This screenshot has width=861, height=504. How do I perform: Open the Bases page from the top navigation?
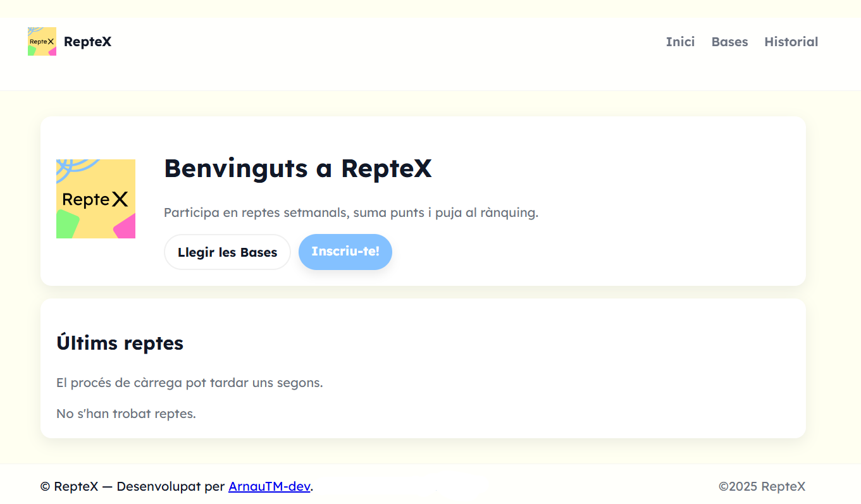coord(729,42)
